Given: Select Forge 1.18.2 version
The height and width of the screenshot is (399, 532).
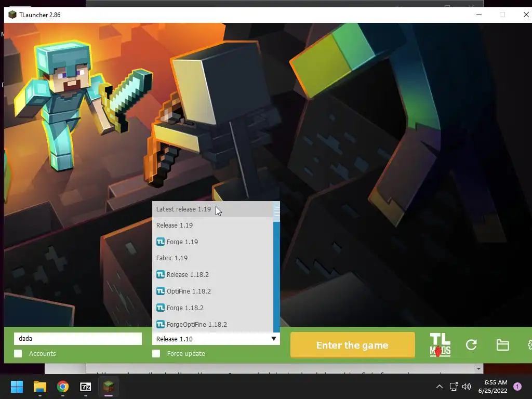Looking at the screenshot, I should 212,308.
